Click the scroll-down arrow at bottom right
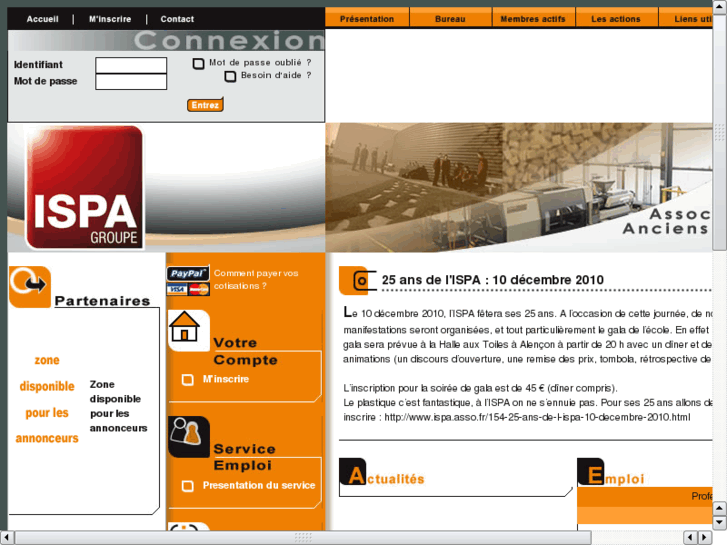This screenshot has width=727, height=545. pos(719,522)
